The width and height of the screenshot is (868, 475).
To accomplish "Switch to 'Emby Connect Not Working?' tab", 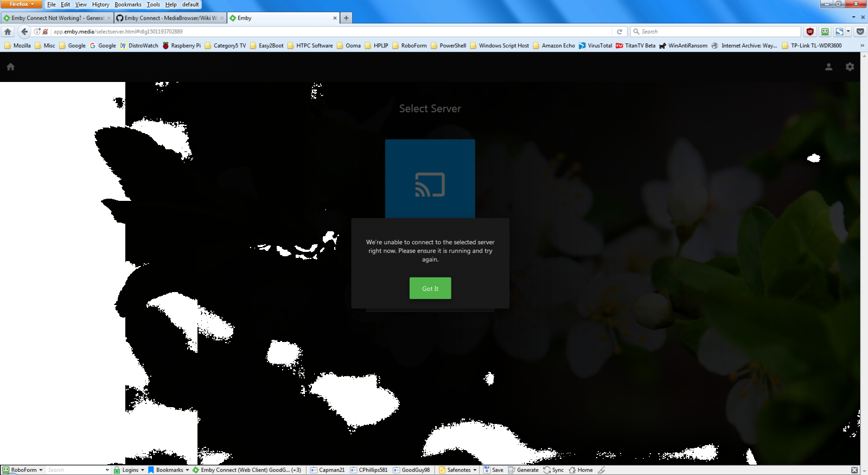I will tap(56, 18).
